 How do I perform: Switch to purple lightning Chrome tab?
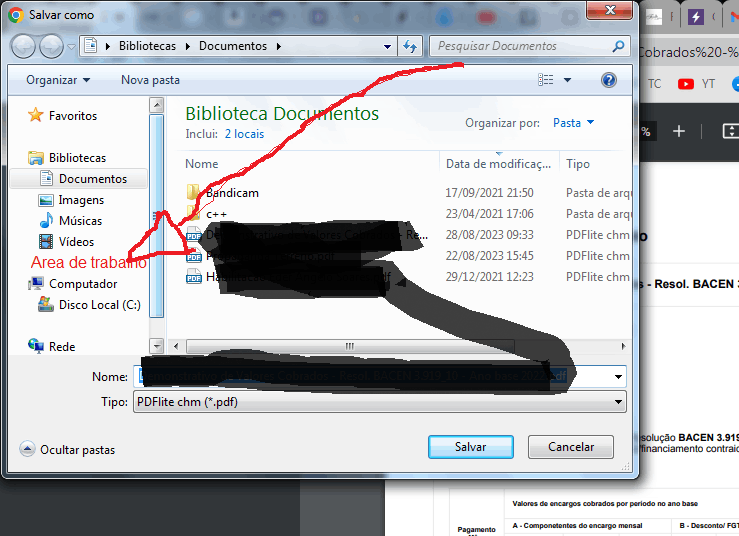[x=696, y=17]
